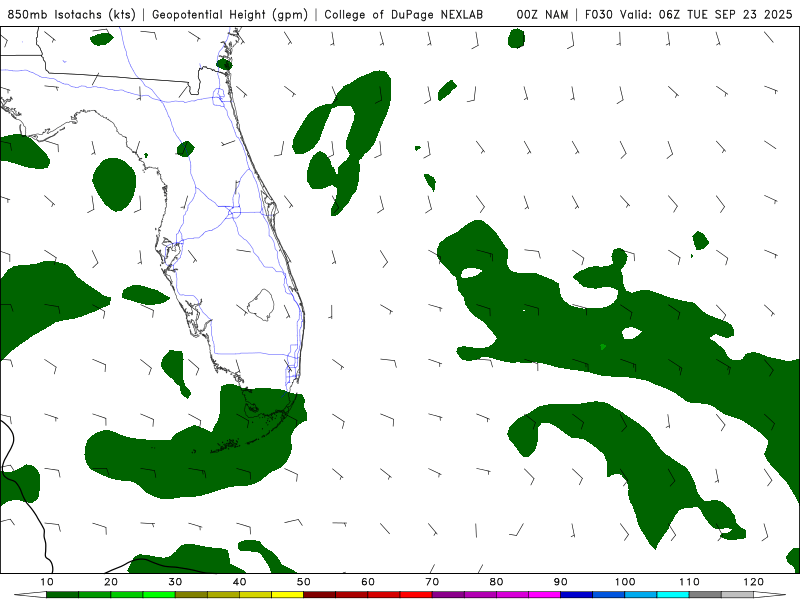
Task: Click the Lake Okeechobee outline on the map
Action: pos(261,305)
